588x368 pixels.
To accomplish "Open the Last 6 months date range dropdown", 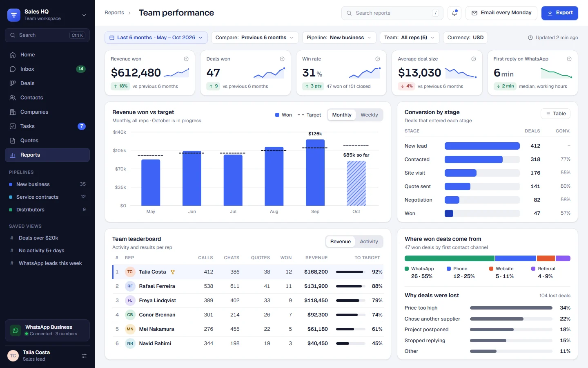I will [x=156, y=38].
